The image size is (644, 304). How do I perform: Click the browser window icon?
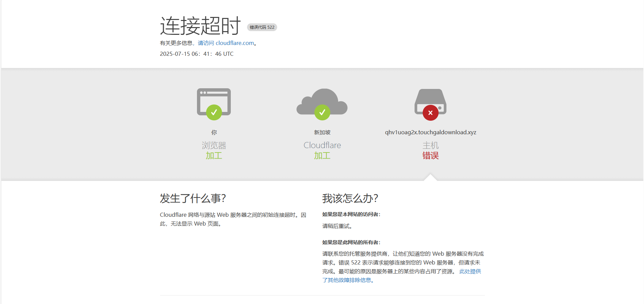point(214,102)
